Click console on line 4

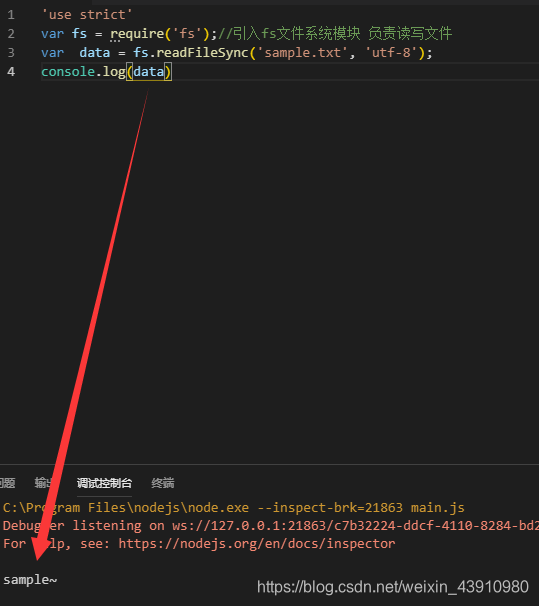[x=68, y=71]
